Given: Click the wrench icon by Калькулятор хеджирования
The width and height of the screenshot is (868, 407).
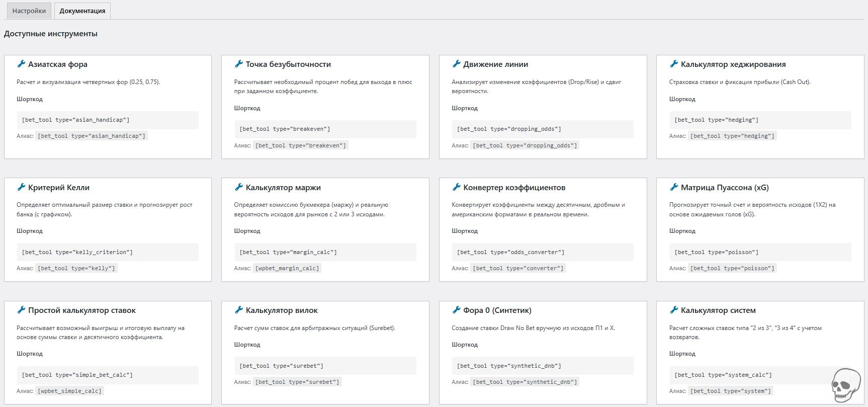Looking at the screenshot, I should click(x=674, y=64).
